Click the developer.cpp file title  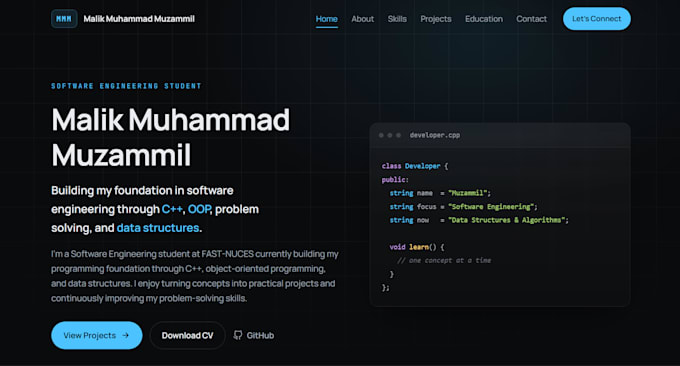pos(435,135)
